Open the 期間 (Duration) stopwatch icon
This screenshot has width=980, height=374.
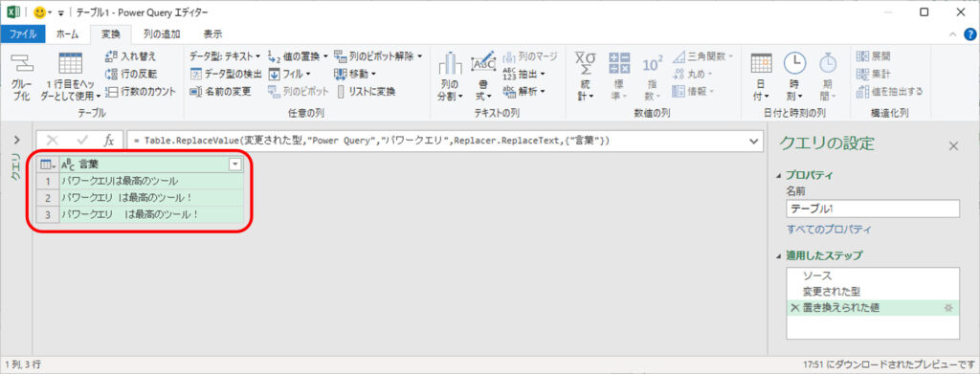pyautogui.click(x=828, y=62)
